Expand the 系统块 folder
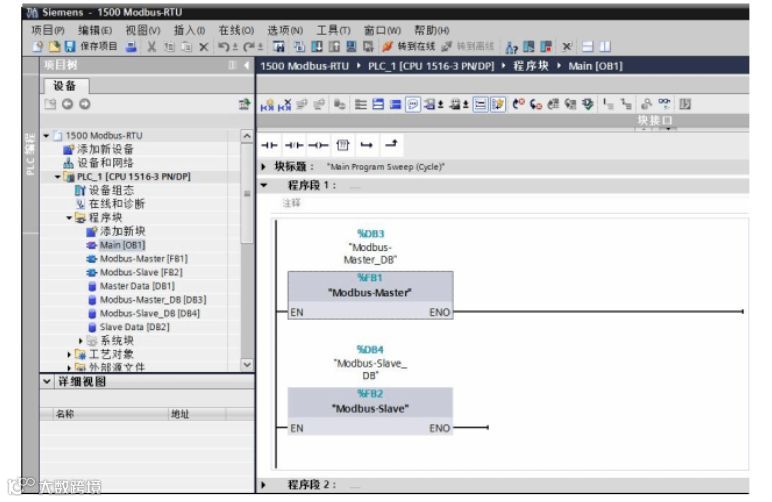This screenshot has width=772, height=502. 80,341
